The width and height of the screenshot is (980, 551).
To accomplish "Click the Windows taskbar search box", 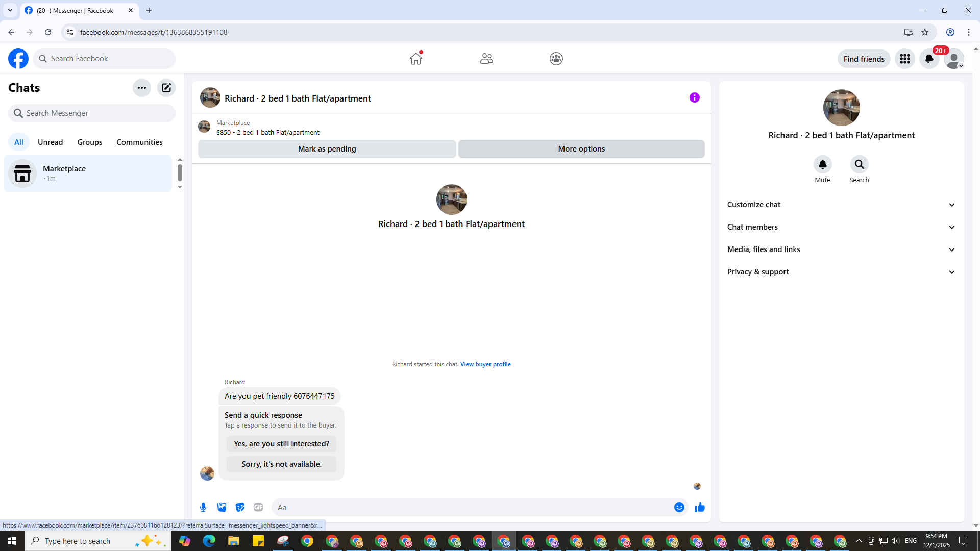I will point(98,541).
